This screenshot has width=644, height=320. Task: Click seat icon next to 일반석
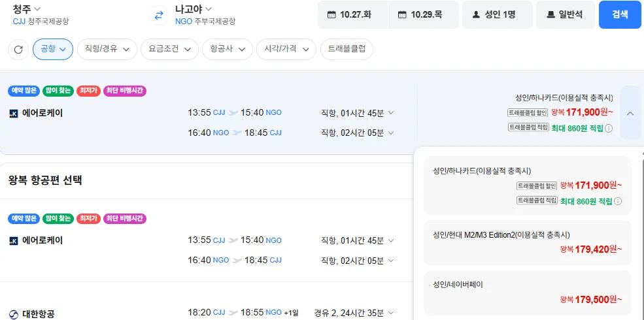tap(551, 15)
